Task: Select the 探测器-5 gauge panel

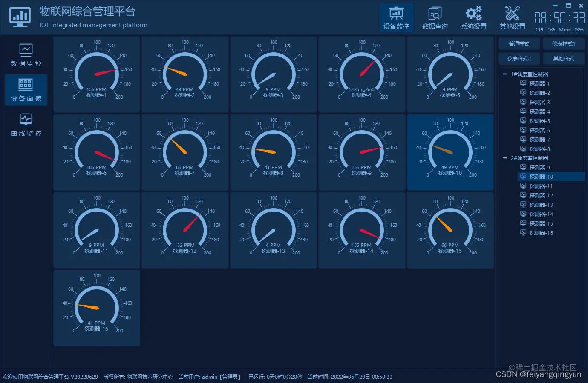Action: click(450, 74)
